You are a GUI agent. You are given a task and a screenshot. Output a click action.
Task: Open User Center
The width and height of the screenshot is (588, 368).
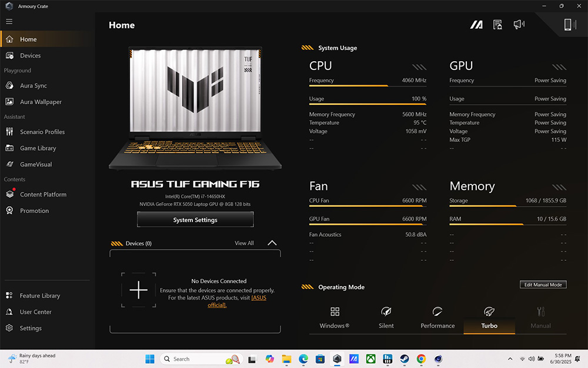click(x=47, y=311)
